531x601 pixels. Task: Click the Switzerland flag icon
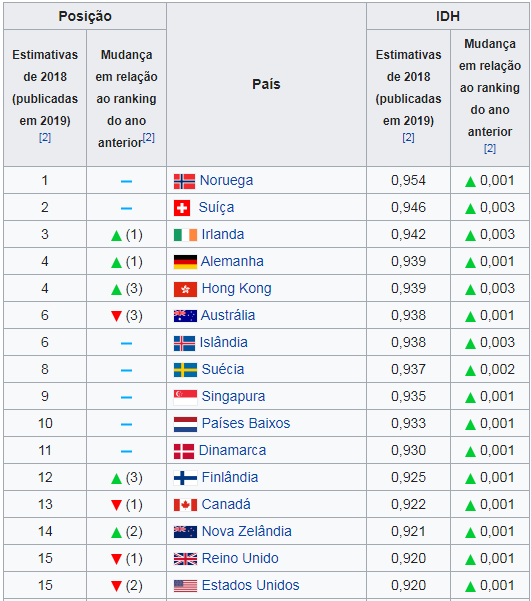182,209
